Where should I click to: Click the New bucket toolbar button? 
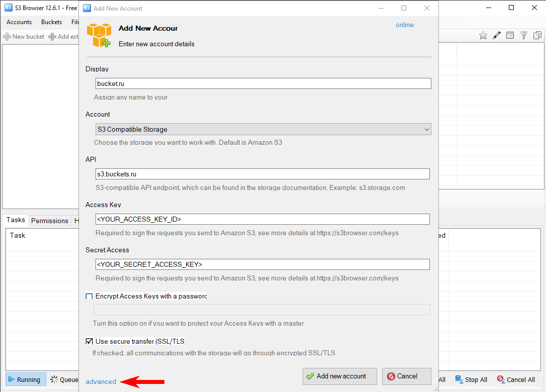click(24, 37)
